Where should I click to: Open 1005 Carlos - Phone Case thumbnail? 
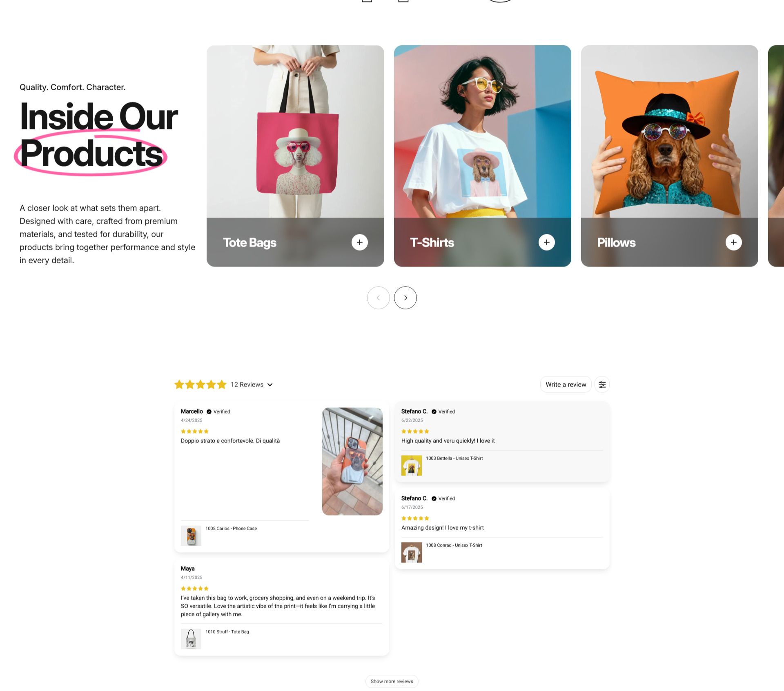(x=191, y=536)
